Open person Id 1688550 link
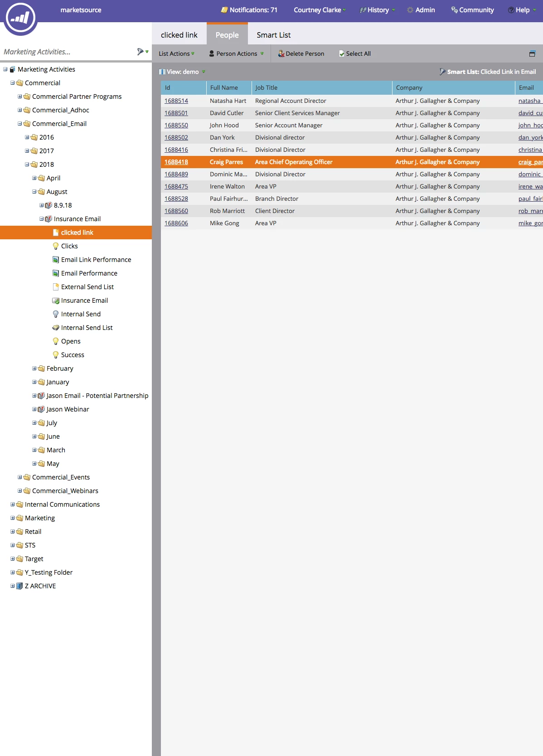The width and height of the screenshot is (543, 756). 176,125
